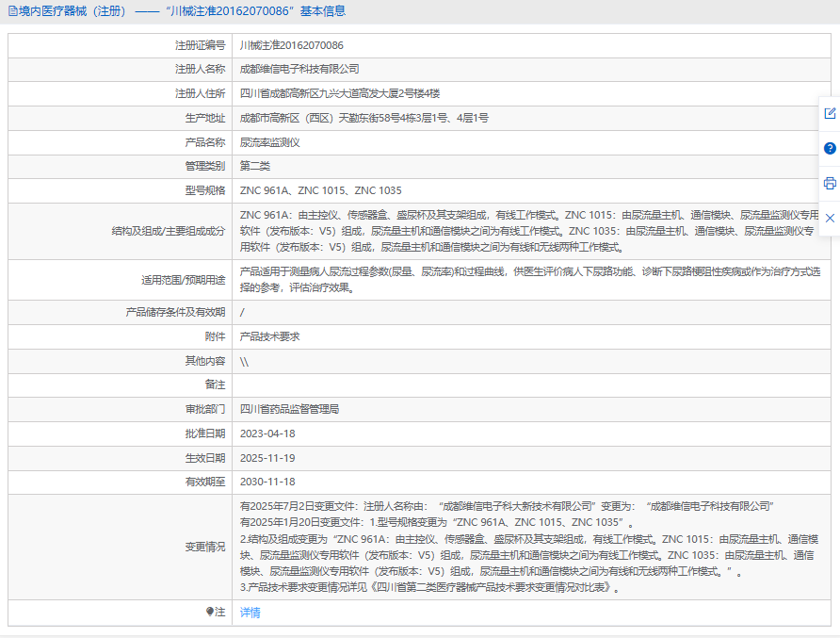Viewport: 840px width, 638px height.
Task: Click attachment value 产品技术要求
Action: pos(269,336)
